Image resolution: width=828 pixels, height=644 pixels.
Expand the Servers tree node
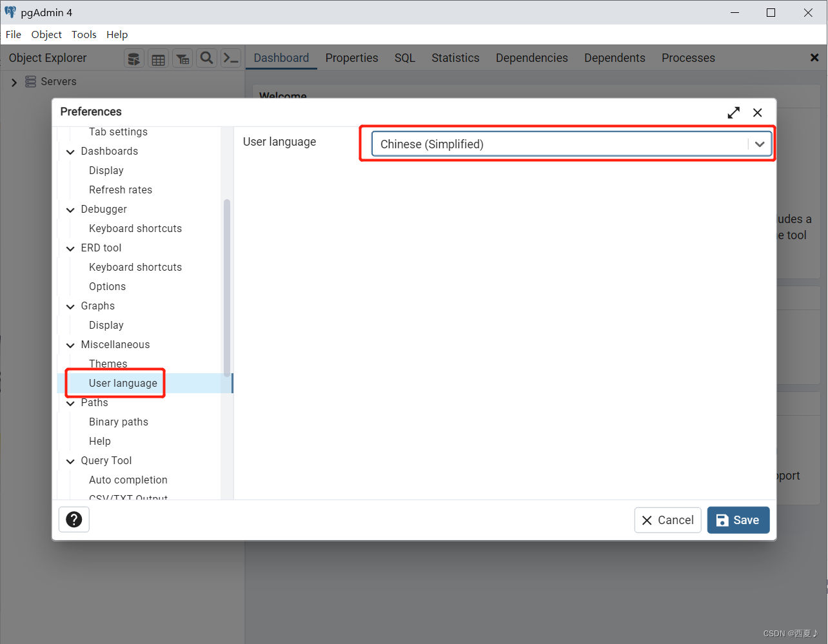(x=14, y=83)
